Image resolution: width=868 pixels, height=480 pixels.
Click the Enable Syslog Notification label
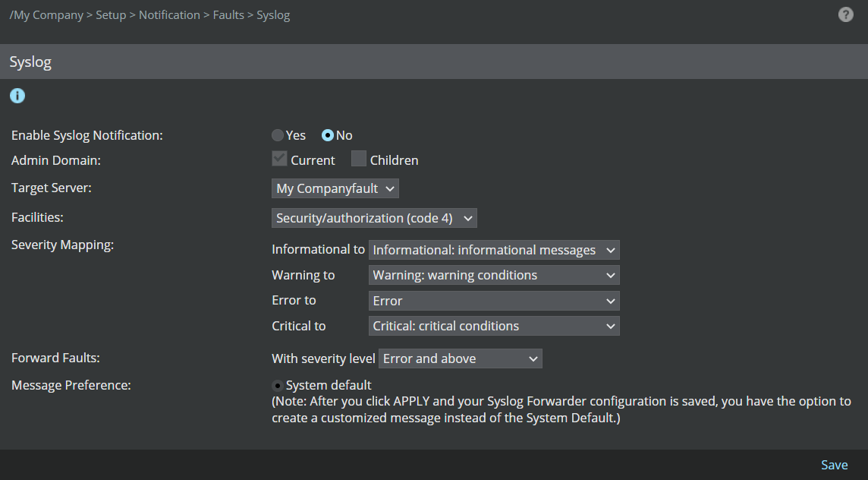coord(87,135)
